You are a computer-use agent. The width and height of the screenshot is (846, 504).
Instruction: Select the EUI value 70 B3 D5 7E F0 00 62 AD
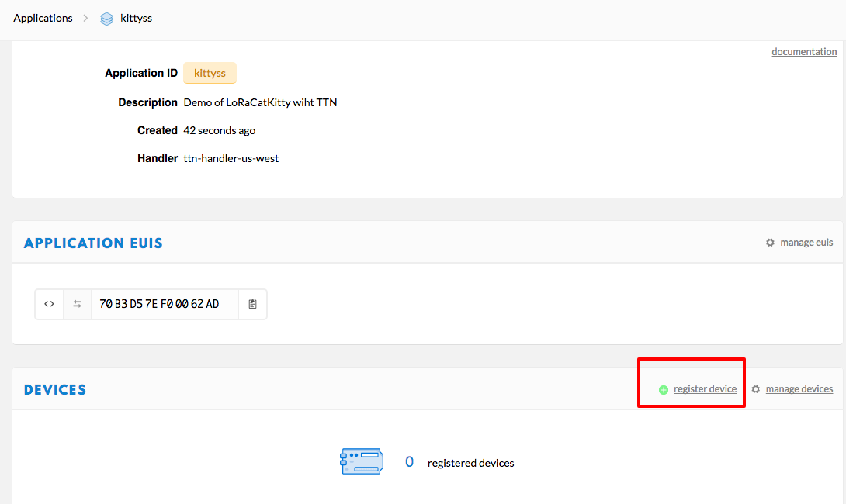[159, 304]
